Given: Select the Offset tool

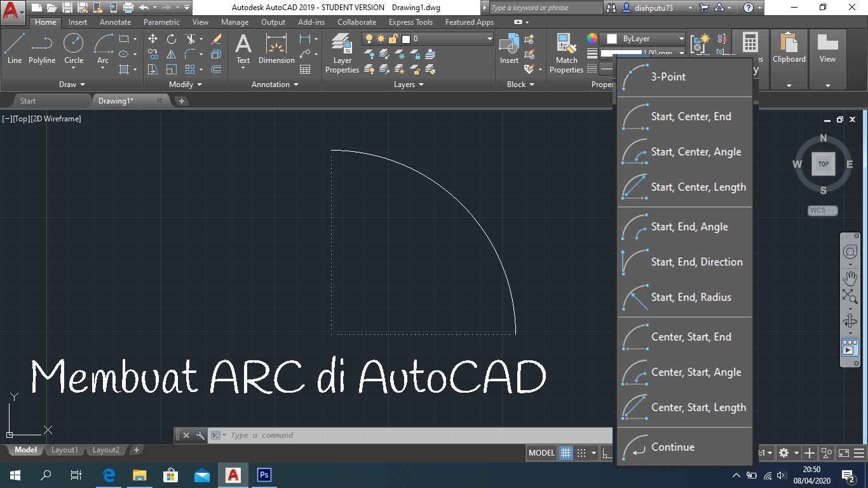Looking at the screenshot, I should tap(216, 69).
